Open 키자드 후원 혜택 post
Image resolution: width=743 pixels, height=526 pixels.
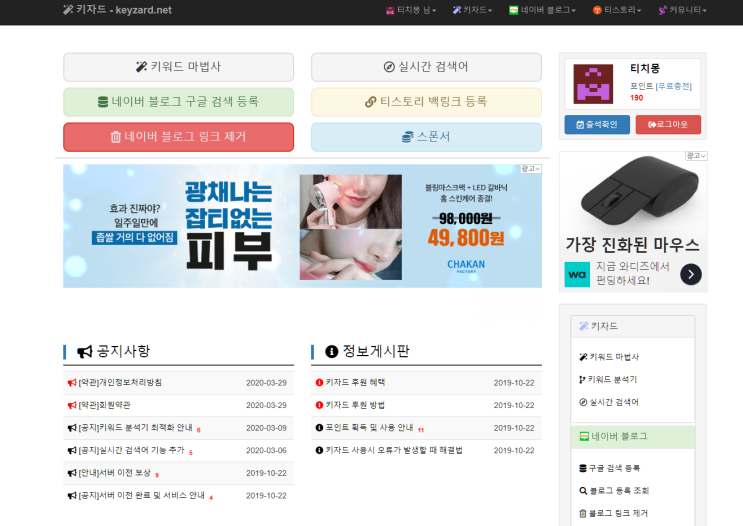(355, 382)
